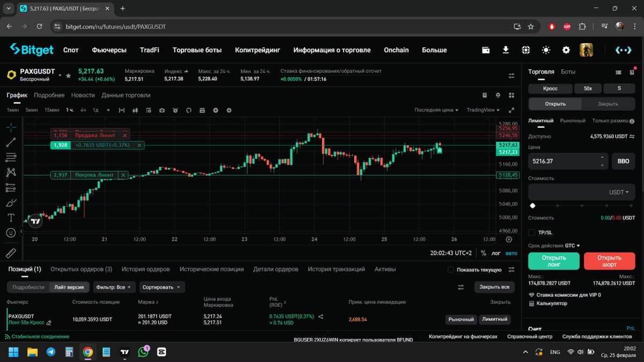Select the 'Открыть' order mode

[x=555, y=104]
